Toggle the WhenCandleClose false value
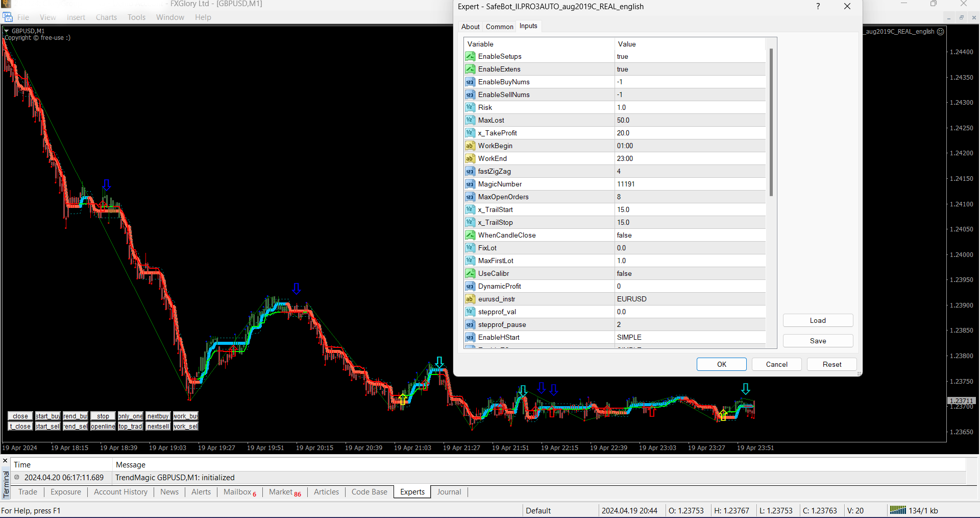This screenshot has width=980, height=518. click(689, 235)
